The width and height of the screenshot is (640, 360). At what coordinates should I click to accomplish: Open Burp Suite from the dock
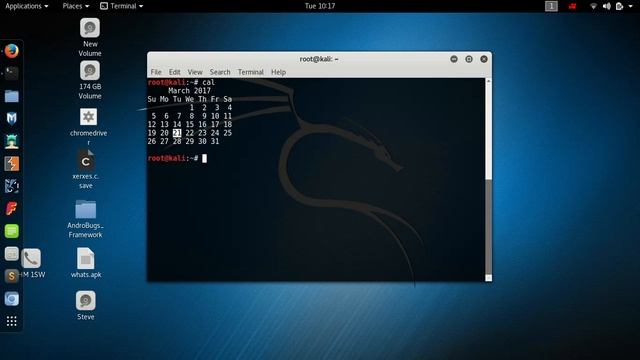pyautogui.click(x=11, y=164)
